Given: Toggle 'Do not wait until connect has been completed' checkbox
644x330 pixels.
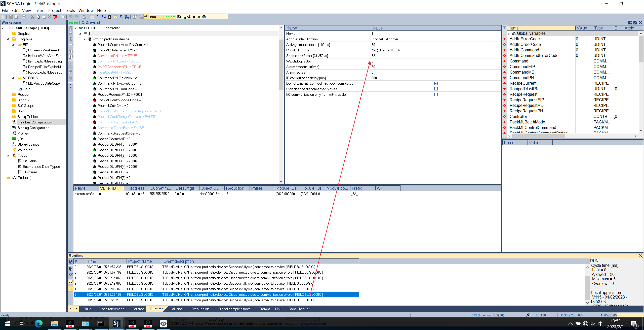Looking at the screenshot, I should pyautogui.click(x=436, y=83).
